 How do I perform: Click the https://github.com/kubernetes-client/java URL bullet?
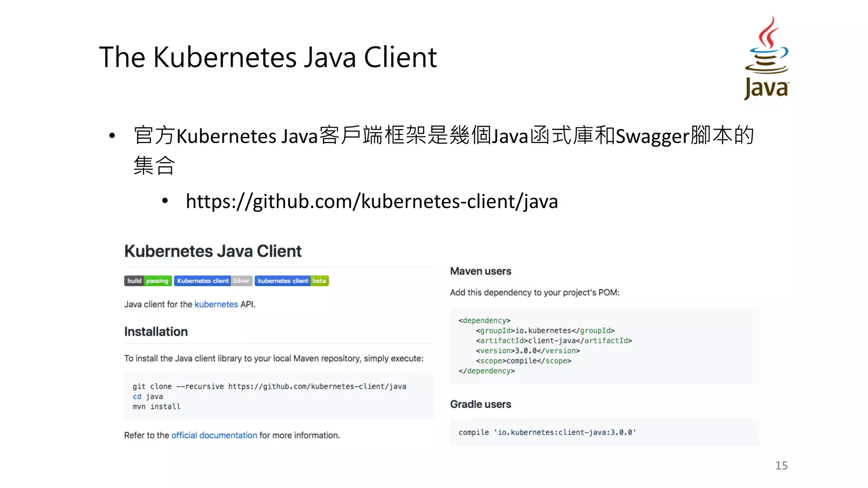(x=372, y=201)
